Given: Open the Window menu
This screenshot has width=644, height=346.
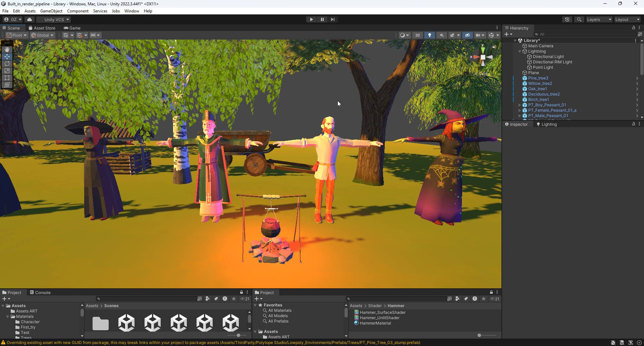Looking at the screenshot, I should (132, 11).
